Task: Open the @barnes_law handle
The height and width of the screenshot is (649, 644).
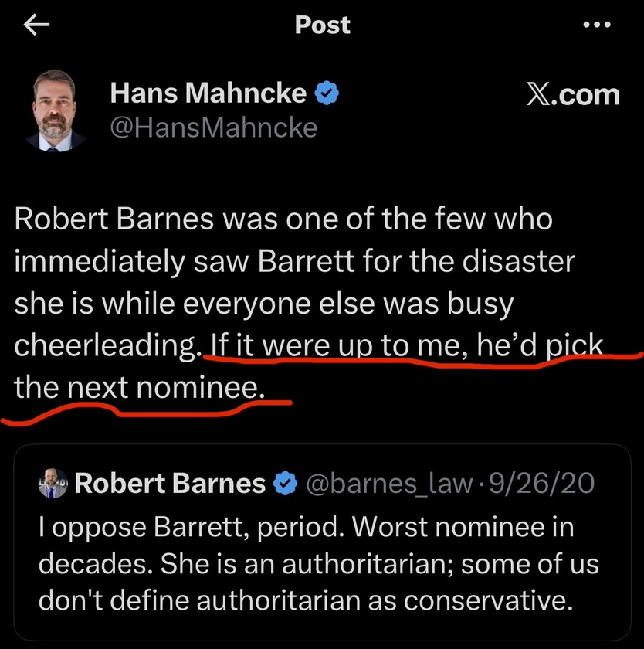Action: (x=389, y=484)
